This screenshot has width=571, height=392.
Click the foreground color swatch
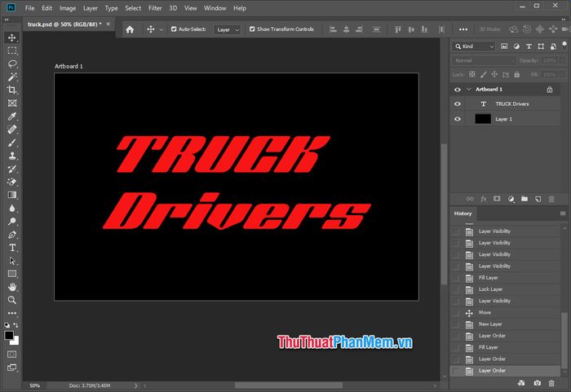click(9, 335)
